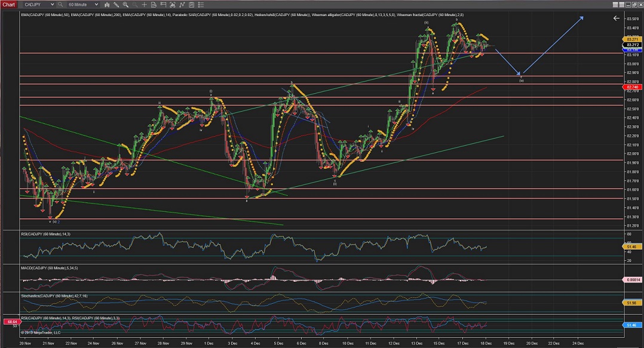The width and height of the screenshot is (644, 348).
Task: Click the 82.50'0 price axis label
Action: pyautogui.click(x=633, y=109)
